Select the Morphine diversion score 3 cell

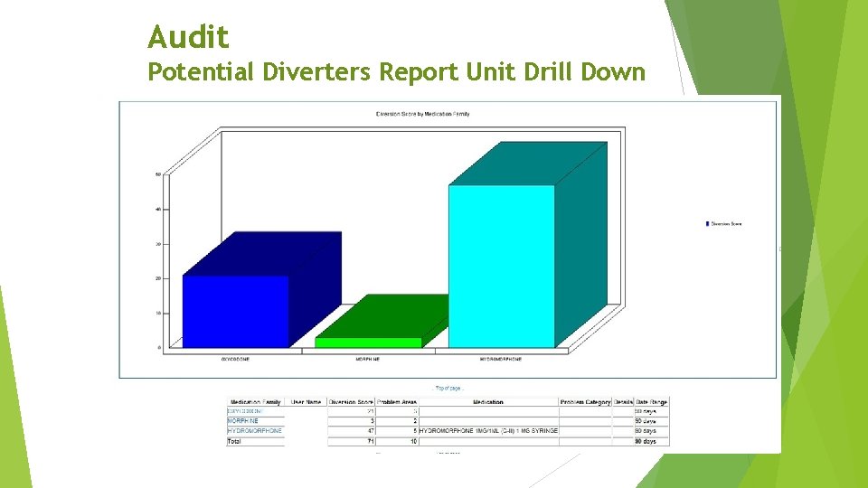tap(351, 421)
